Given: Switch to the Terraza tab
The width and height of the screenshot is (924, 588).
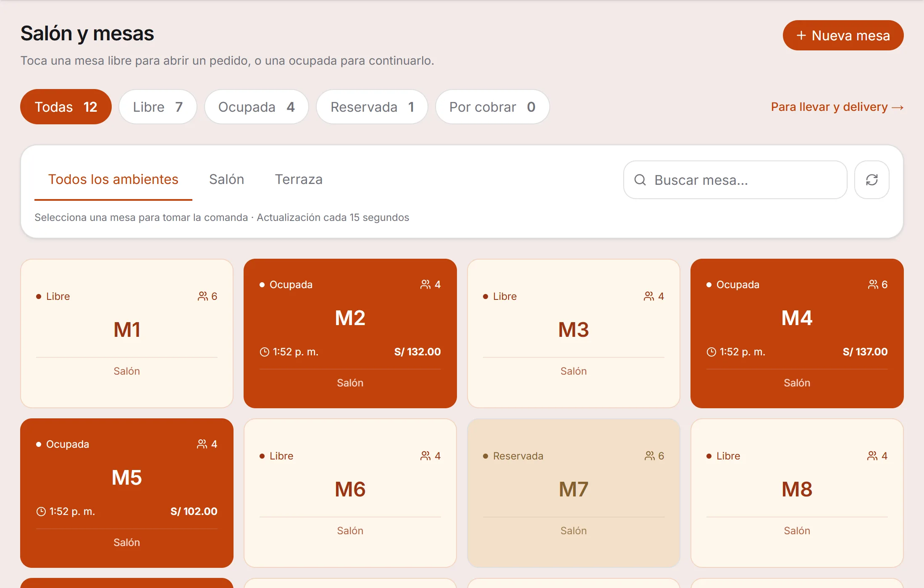Looking at the screenshot, I should pos(299,179).
